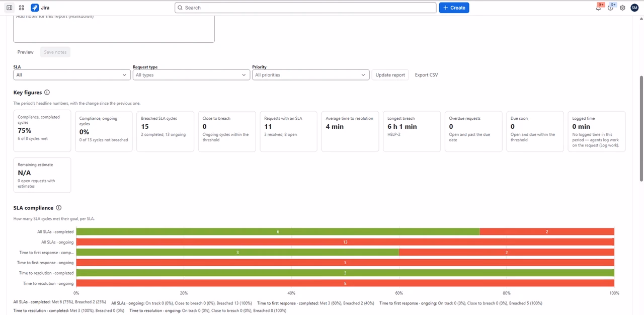This screenshot has height=315, width=644.
Task: Open the SLA dropdown set to All
Action: tap(72, 75)
